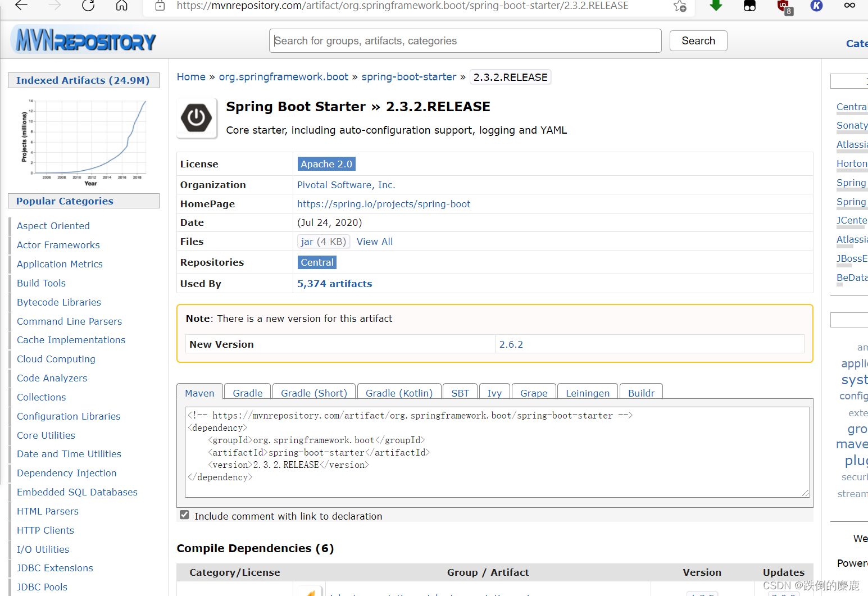The height and width of the screenshot is (596, 868).
Task: Open the Dependency Injection category
Action: [67, 473]
